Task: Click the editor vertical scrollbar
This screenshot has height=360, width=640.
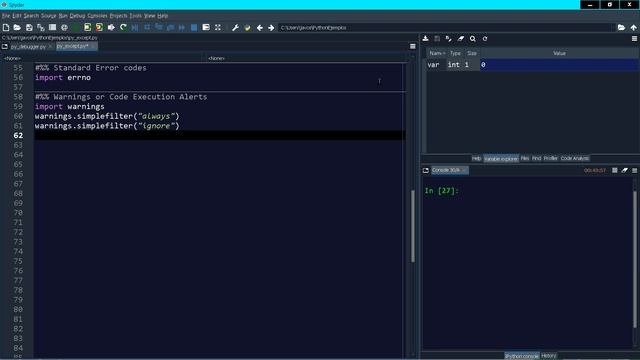Action: coord(413,227)
